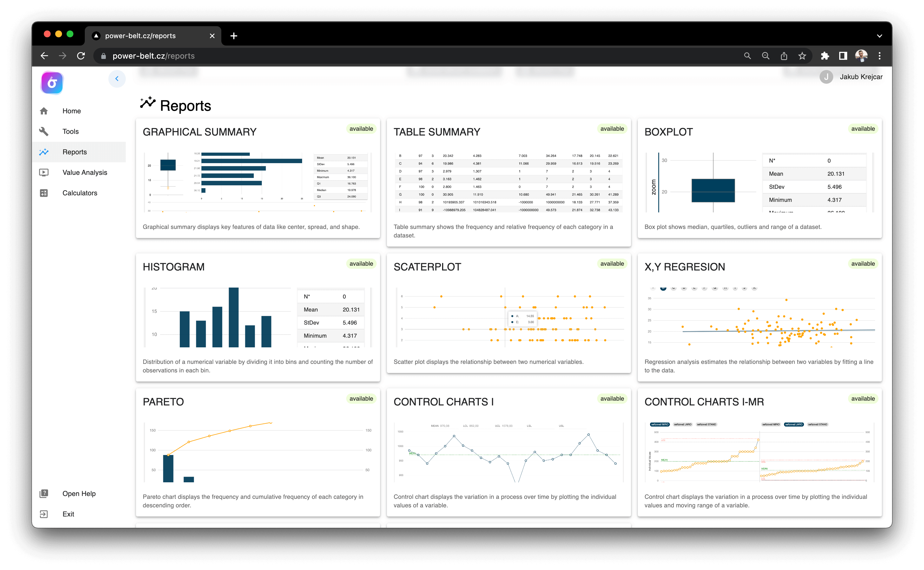Open the Control Charts I-MR report title
This screenshot has width=924, height=570.
coord(704,402)
